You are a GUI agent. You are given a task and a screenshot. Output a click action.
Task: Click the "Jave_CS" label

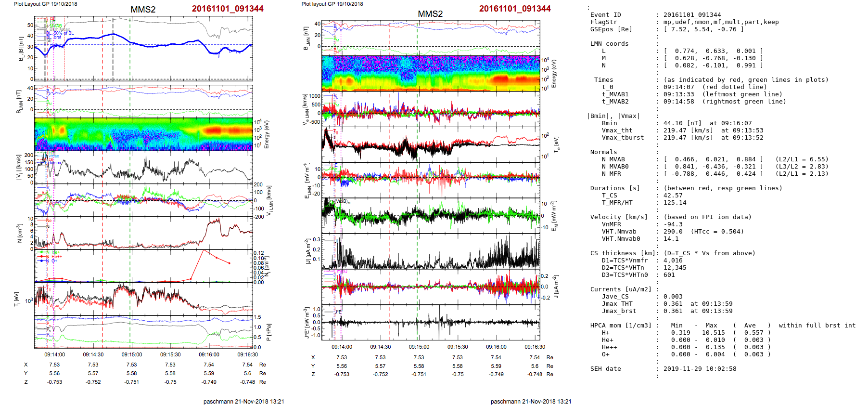point(615,297)
